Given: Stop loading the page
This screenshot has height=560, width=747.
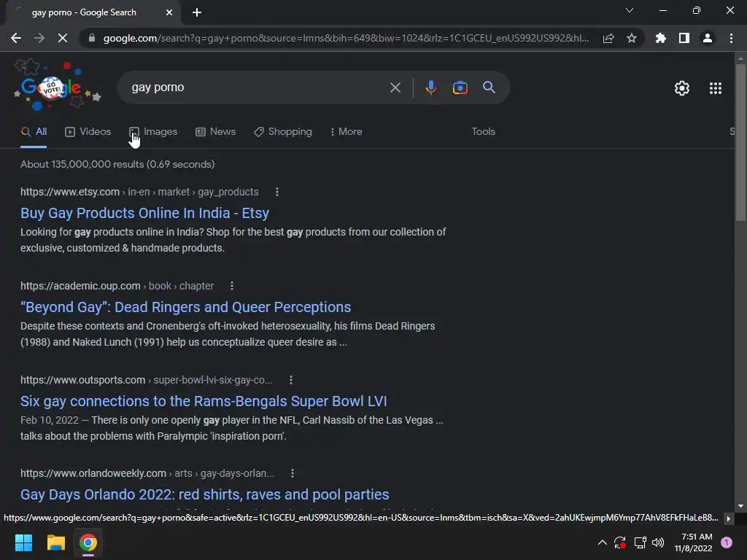Looking at the screenshot, I should [x=63, y=38].
